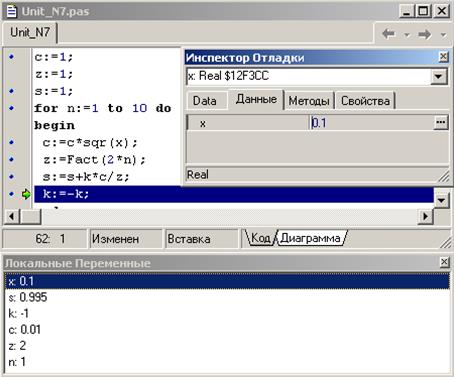Click the horizontal scrollbar thumb
This screenshot has height=377, width=454.
point(31,216)
